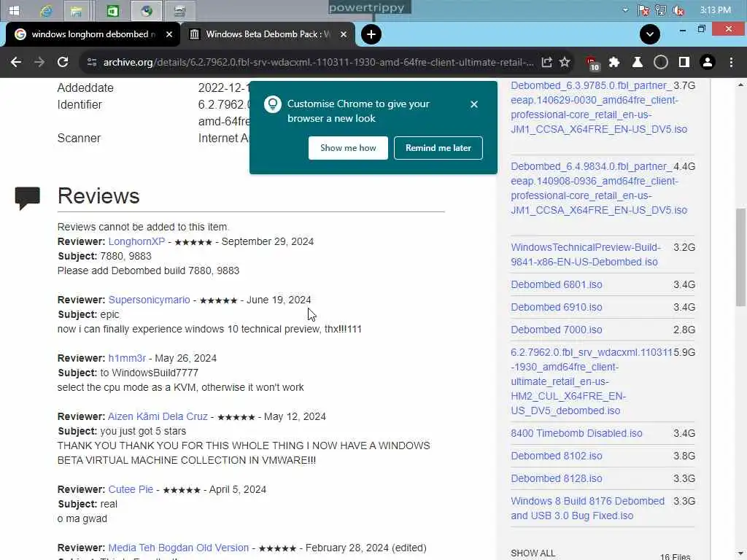Click the Addeddate metadata label
Viewport: 747px width, 560px height.
tap(85, 88)
